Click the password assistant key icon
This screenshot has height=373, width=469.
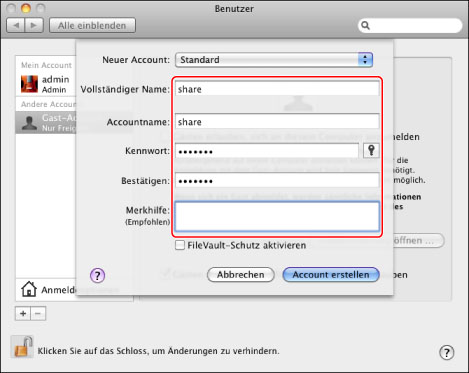tap(371, 151)
